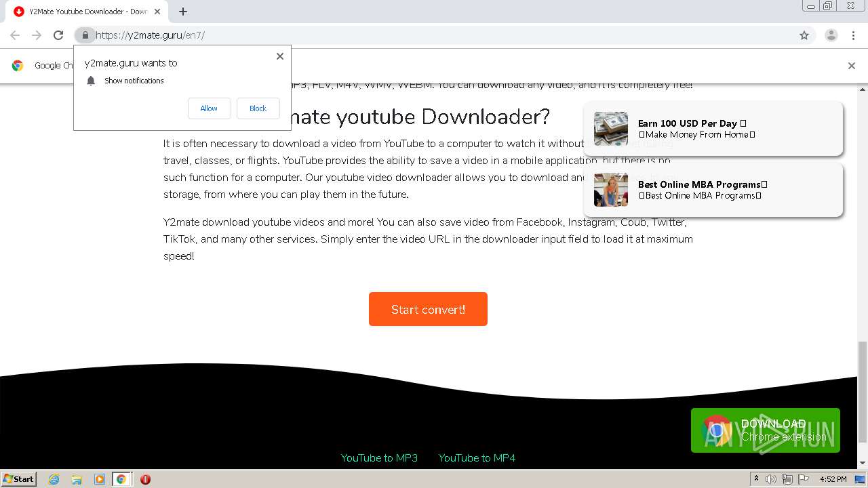Click the Chrome logo in the infobar
The width and height of the screenshot is (868, 488).
pyautogui.click(x=18, y=66)
